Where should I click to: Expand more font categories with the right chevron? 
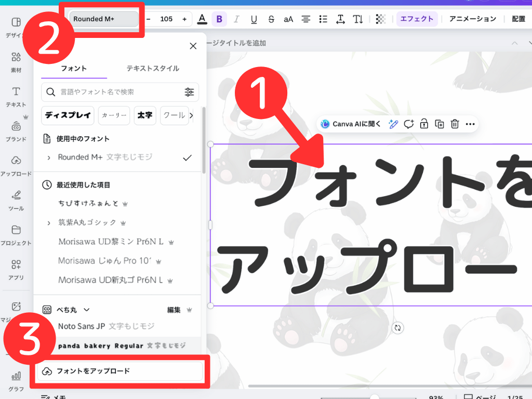(x=192, y=115)
